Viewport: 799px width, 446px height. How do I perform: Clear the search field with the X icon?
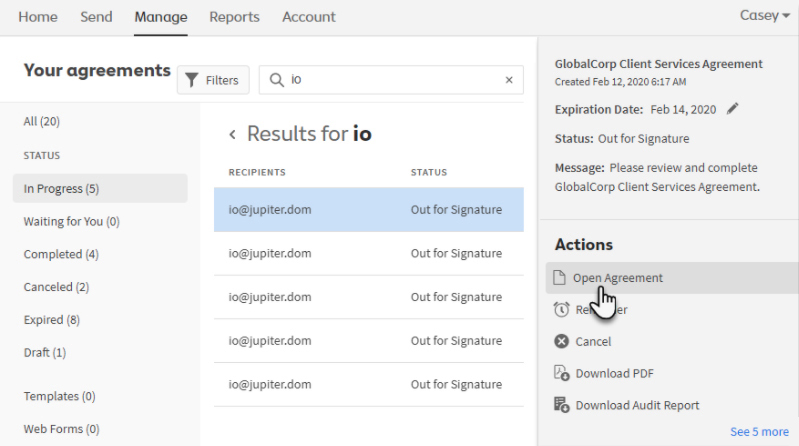[508, 80]
